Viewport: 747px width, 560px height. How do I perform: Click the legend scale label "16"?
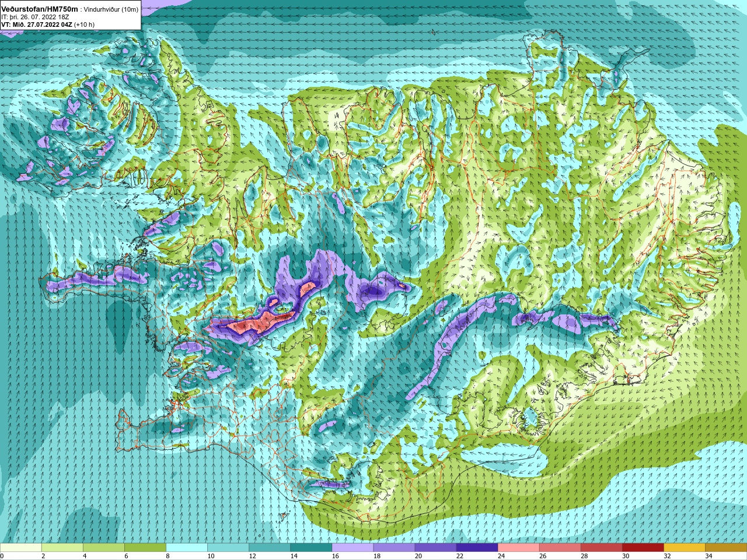[335, 556]
